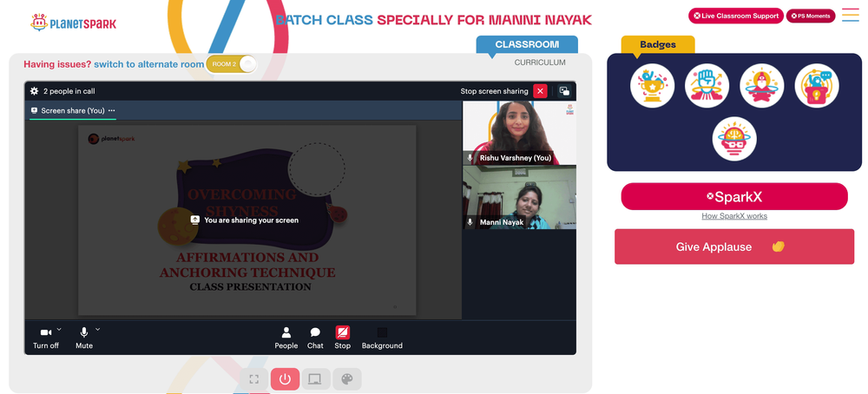The image size is (868, 394).
Task: Open the call settings gear
Action: tap(35, 91)
